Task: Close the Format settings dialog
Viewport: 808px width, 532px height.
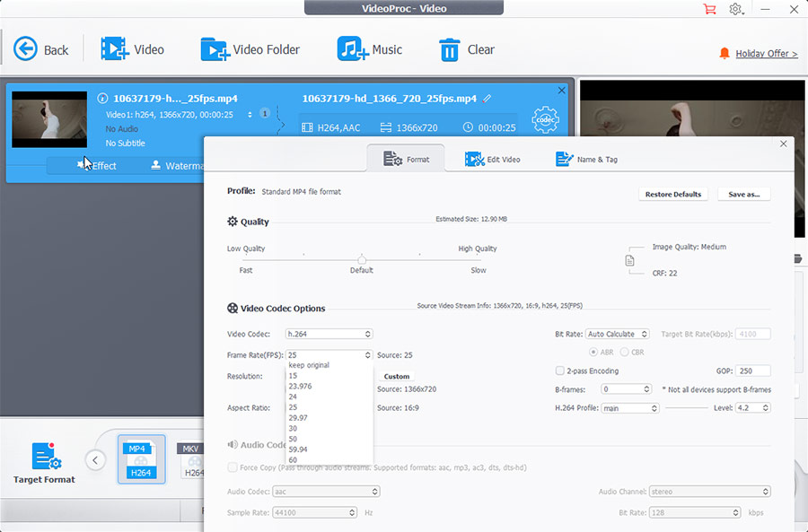Action: coord(783,144)
